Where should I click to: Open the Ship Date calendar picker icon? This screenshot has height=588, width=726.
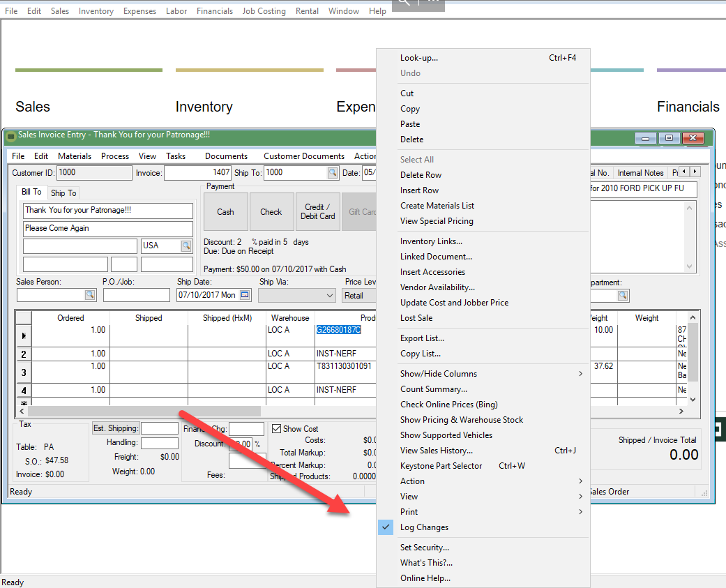[245, 295]
